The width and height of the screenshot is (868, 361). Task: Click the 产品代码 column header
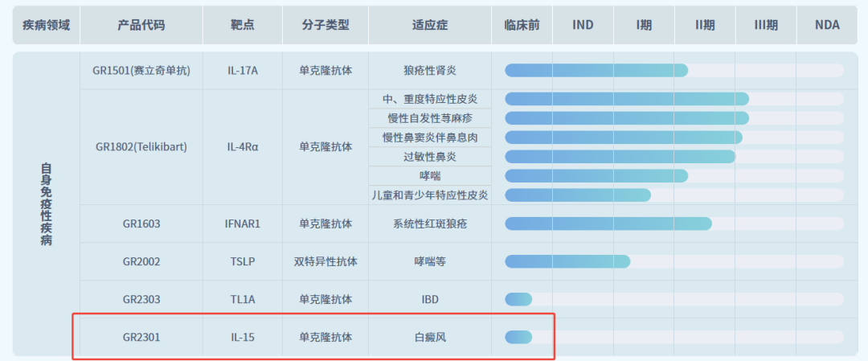tap(141, 25)
